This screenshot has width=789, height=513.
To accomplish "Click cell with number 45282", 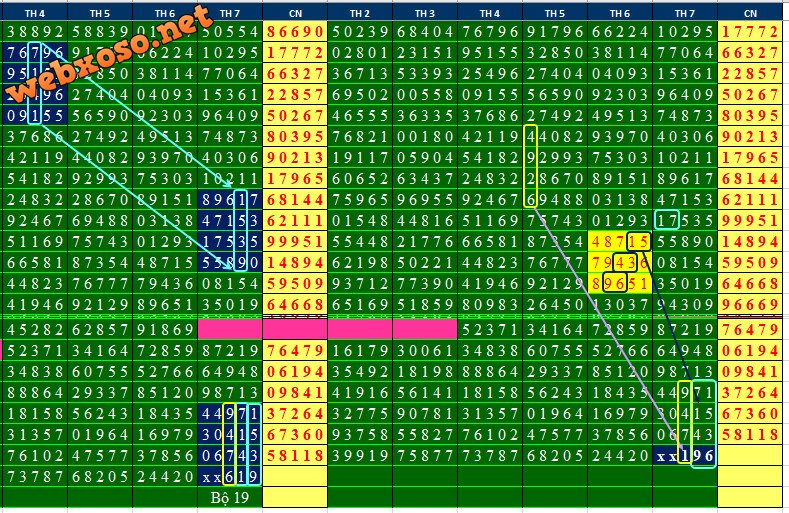I will click(x=35, y=329).
